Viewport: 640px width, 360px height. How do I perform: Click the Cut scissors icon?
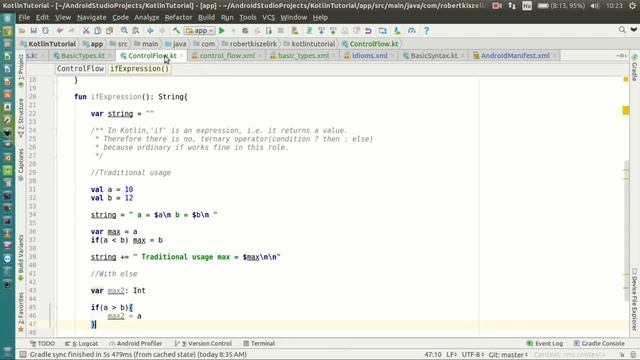86,31
